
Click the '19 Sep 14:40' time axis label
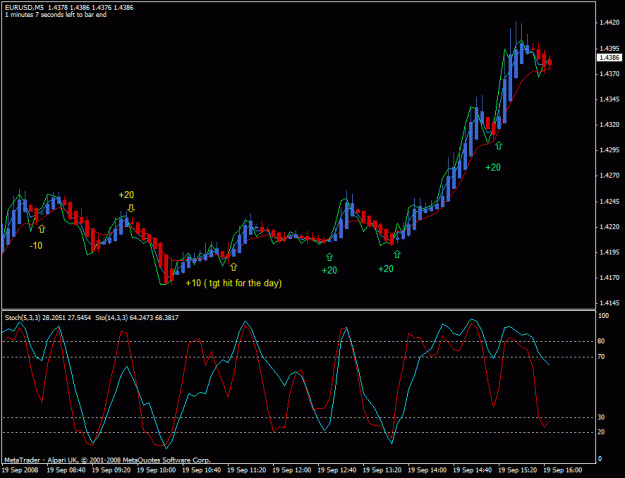coord(473,470)
